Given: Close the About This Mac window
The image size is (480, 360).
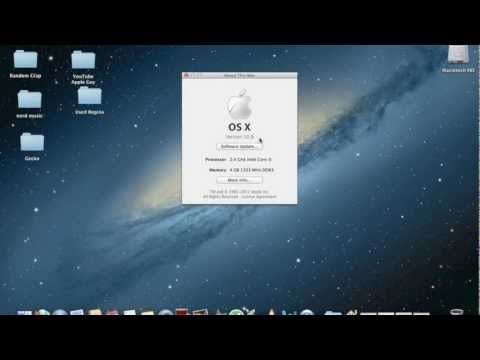Looking at the screenshot, I should click(187, 76).
